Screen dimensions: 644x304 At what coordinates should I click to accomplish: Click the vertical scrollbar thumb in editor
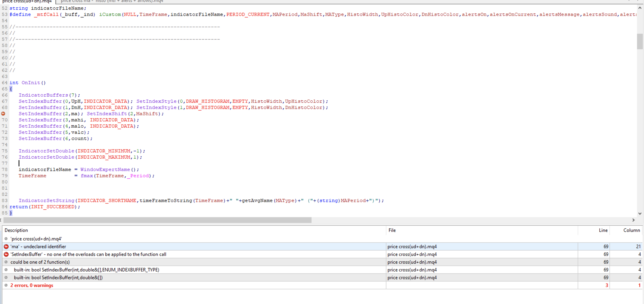(640, 41)
